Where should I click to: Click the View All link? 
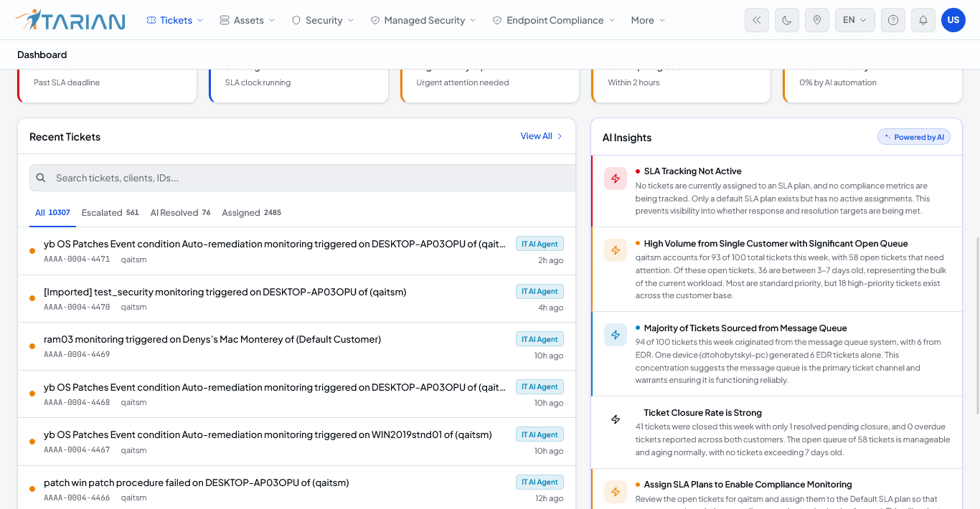pyautogui.click(x=542, y=136)
